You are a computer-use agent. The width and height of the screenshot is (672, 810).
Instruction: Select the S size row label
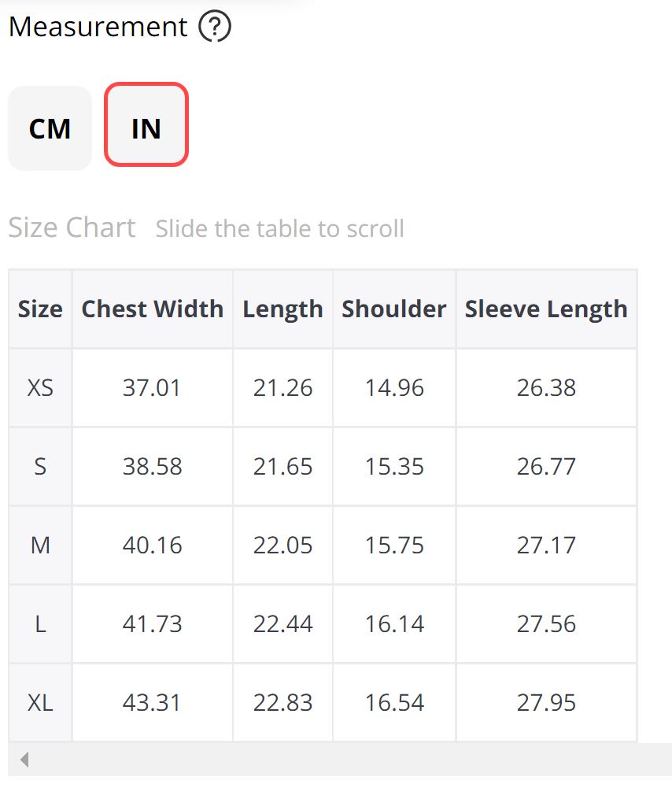40,467
